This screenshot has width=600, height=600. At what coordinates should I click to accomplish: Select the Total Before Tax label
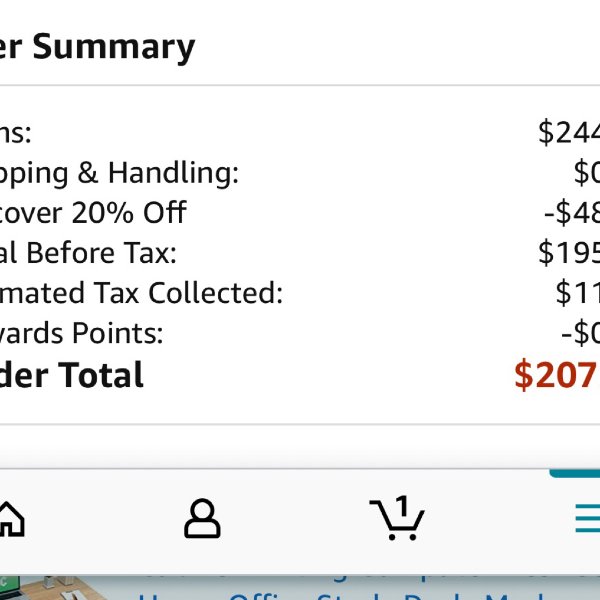point(88,253)
